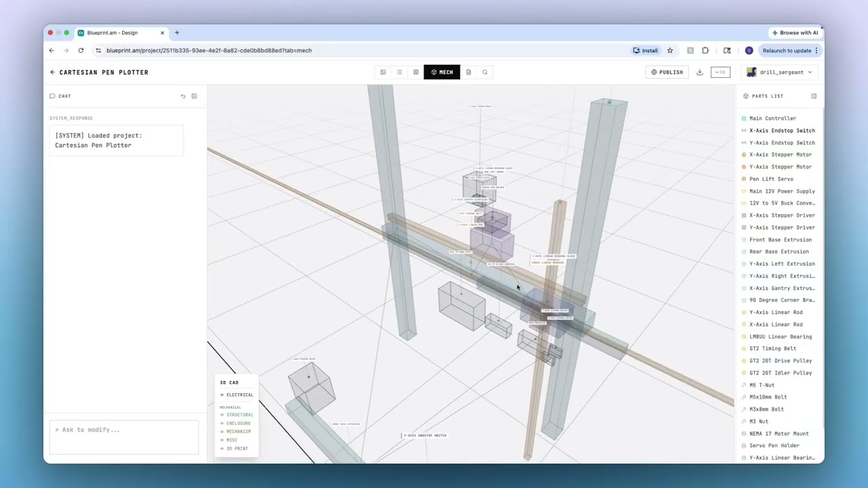Open the drill_sergeant account dropdown
Viewport: 868px width, 488px height.
pyautogui.click(x=780, y=72)
